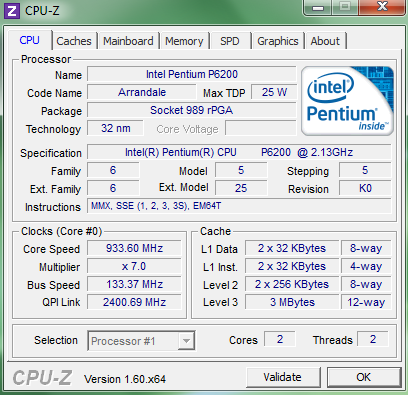Viewport: 408px width, 395px height.
Task: Open the Caches tab
Action: [74, 41]
